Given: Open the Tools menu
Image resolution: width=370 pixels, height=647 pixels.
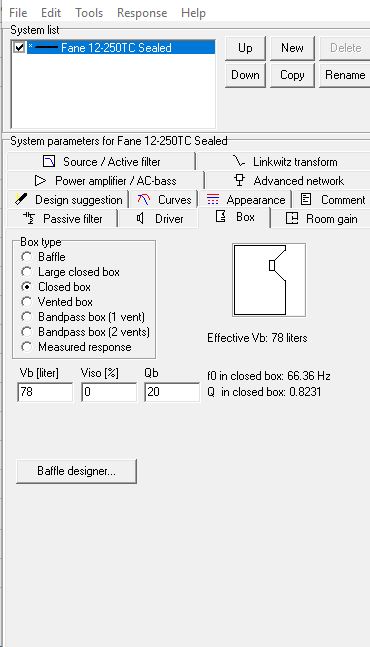Looking at the screenshot, I should coord(89,13).
